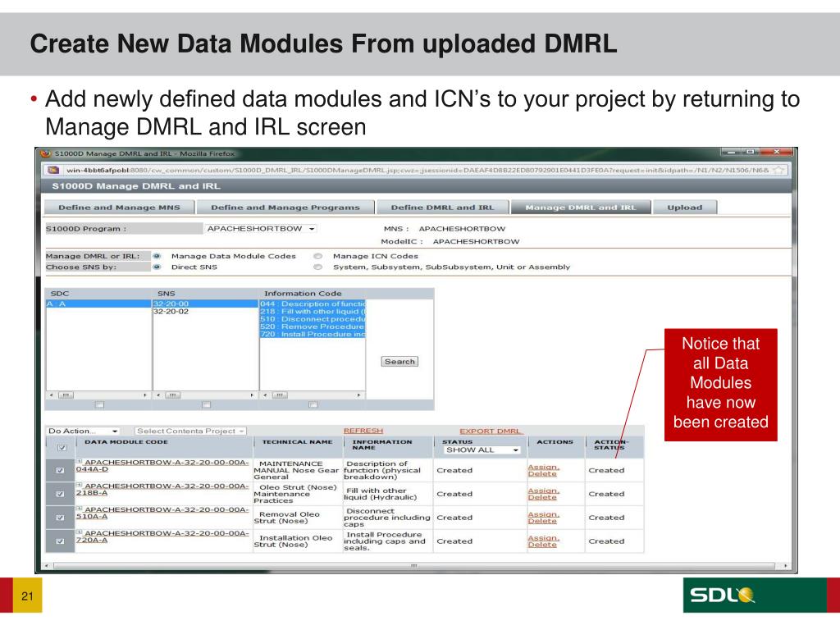Image resolution: width=840 pixels, height=630 pixels.
Task: Open the Define DMRL and IRL tab
Action: [442, 208]
